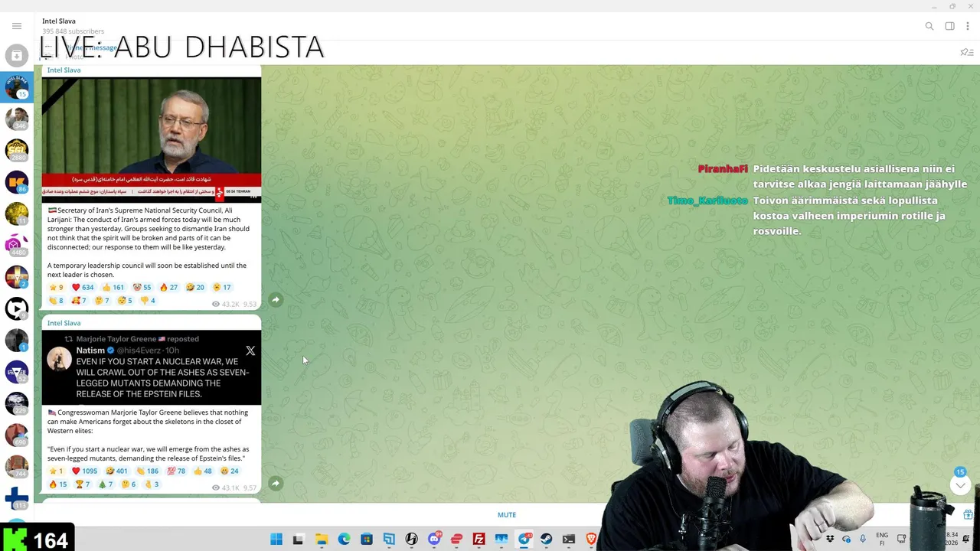Launch Microsoft Edge from the taskbar

pos(345,540)
